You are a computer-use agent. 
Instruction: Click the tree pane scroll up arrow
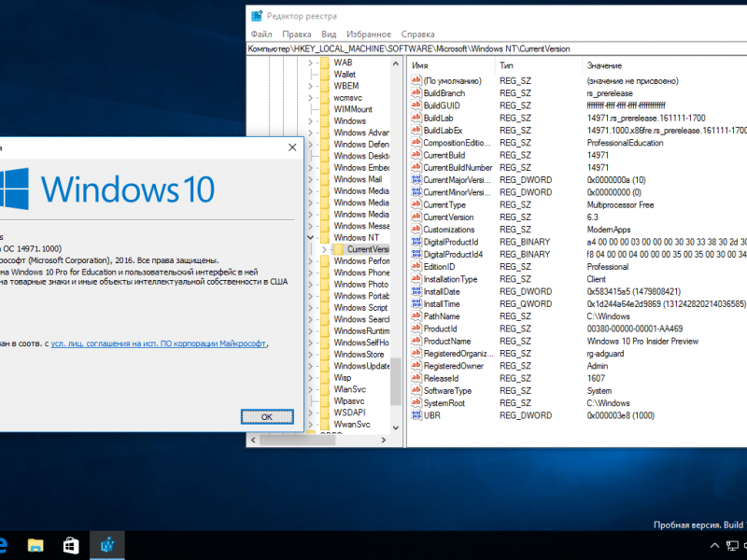click(395, 63)
